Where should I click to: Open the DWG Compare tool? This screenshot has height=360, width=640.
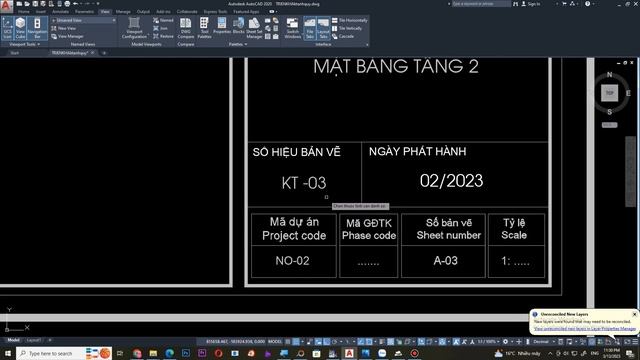coord(186,28)
